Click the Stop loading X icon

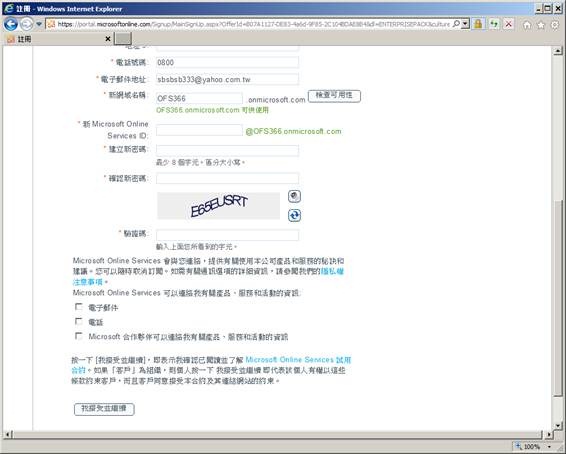[x=509, y=24]
